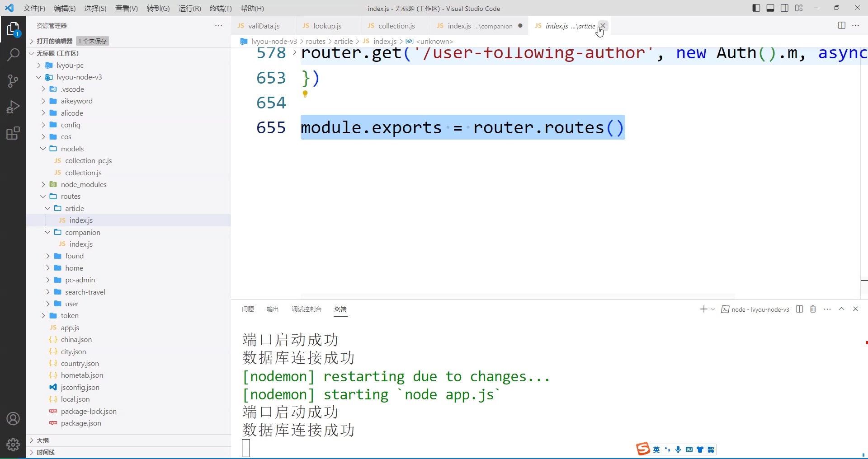The height and width of the screenshot is (459, 868).
Task: Kill the terminal with trash icon
Action: coord(813,309)
